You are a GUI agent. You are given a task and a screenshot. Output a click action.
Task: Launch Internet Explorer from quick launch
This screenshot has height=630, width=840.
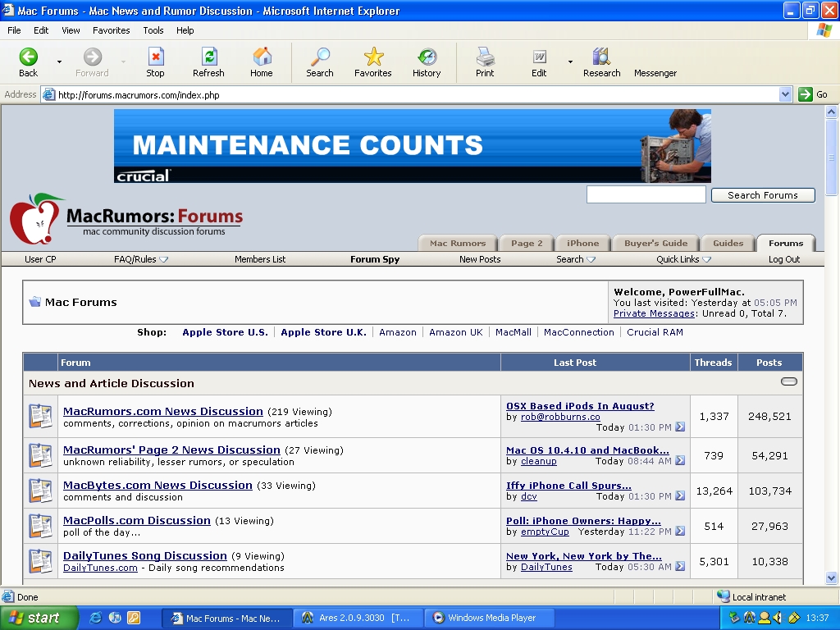(96, 618)
